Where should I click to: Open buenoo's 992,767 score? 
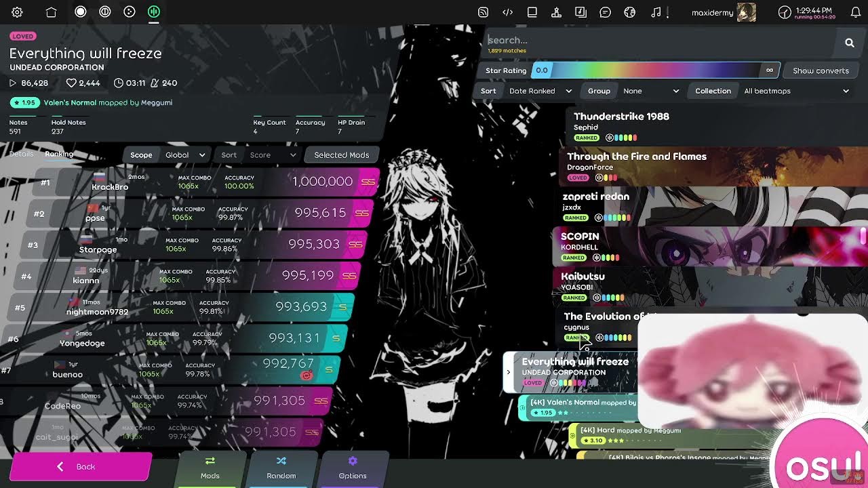pos(171,369)
